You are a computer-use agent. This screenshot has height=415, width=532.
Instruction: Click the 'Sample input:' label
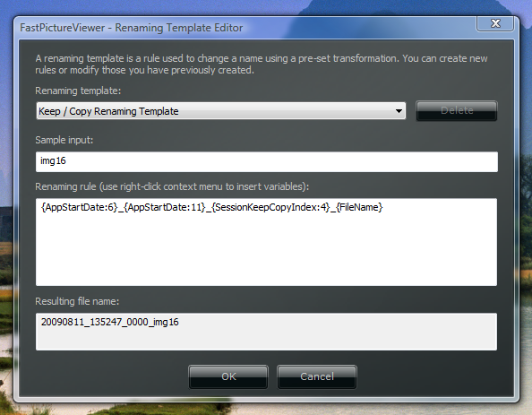point(64,140)
